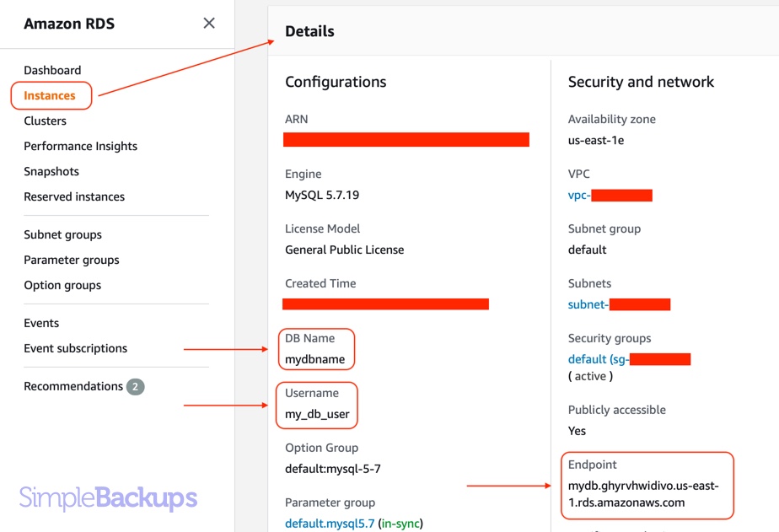Image resolution: width=779 pixels, height=532 pixels.
Task: Go to Parameter groups section
Action: (72, 261)
